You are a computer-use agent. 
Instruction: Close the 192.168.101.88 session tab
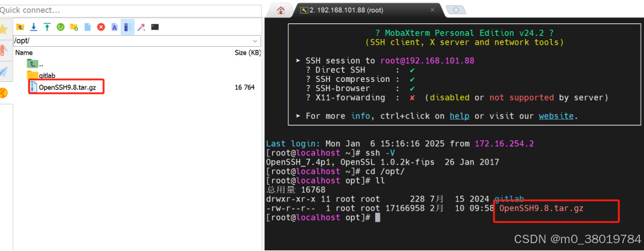point(432,10)
